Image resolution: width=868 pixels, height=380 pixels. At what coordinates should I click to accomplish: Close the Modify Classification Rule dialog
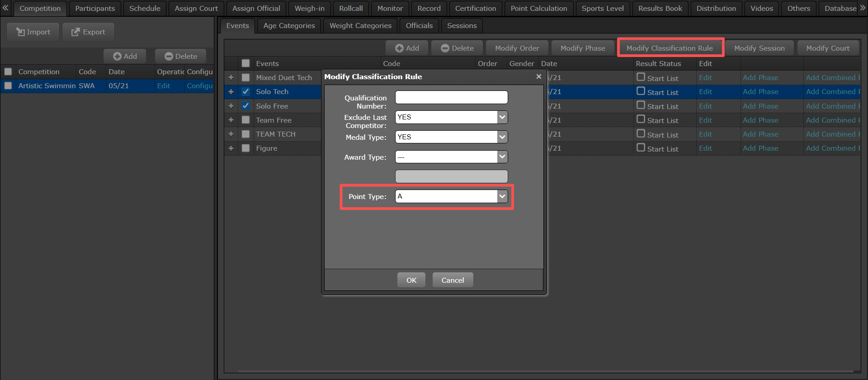[x=538, y=76]
